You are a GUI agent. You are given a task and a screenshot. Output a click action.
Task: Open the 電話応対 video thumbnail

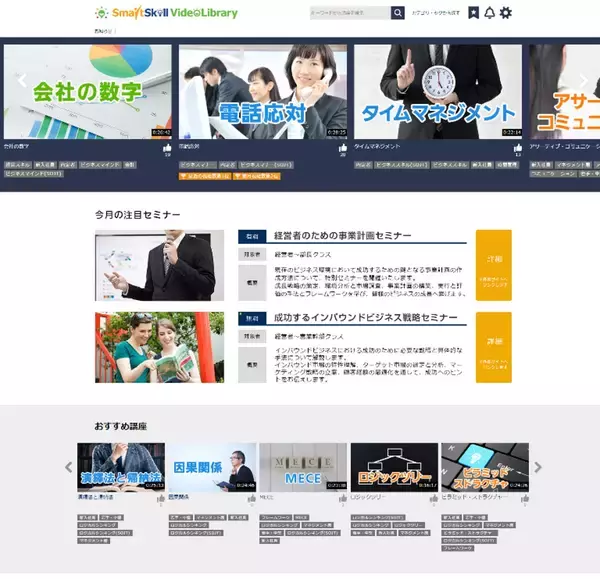263,92
